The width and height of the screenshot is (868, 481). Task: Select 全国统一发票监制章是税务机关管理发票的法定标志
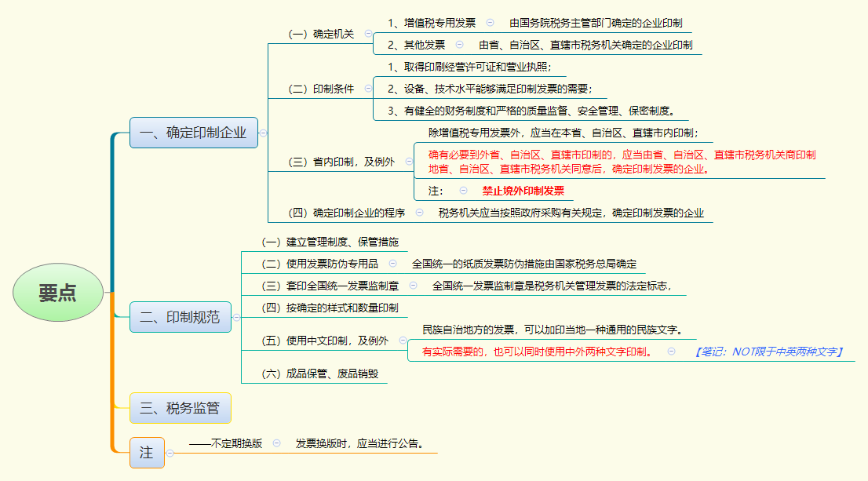tap(552, 286)
